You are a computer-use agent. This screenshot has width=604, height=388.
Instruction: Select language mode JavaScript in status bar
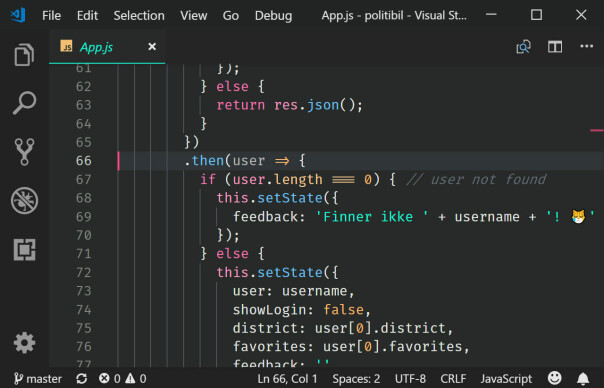tap(506, 379)
